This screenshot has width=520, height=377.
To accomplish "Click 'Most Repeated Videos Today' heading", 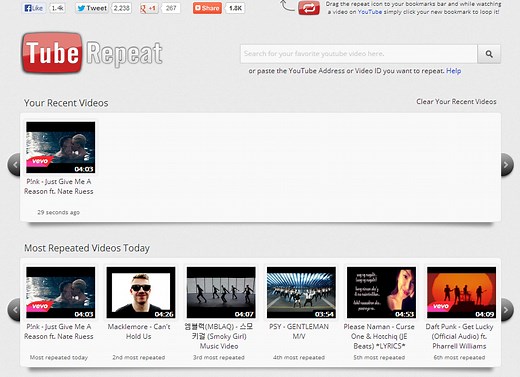I will 87,248.
